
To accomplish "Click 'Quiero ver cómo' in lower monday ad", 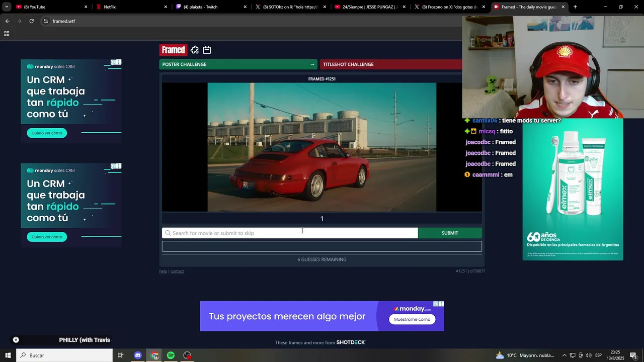I will click(47, 237).
